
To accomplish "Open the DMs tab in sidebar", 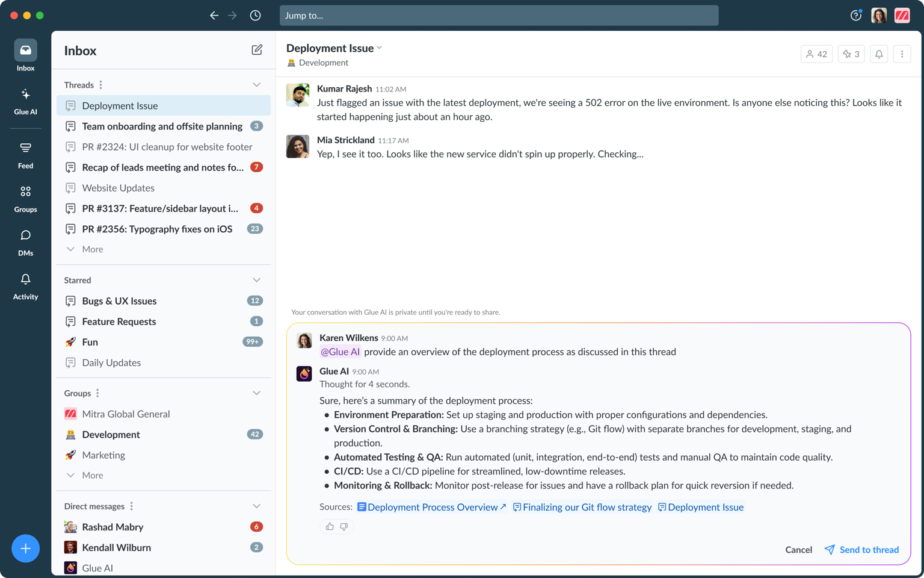I will [x=25, y=242].
